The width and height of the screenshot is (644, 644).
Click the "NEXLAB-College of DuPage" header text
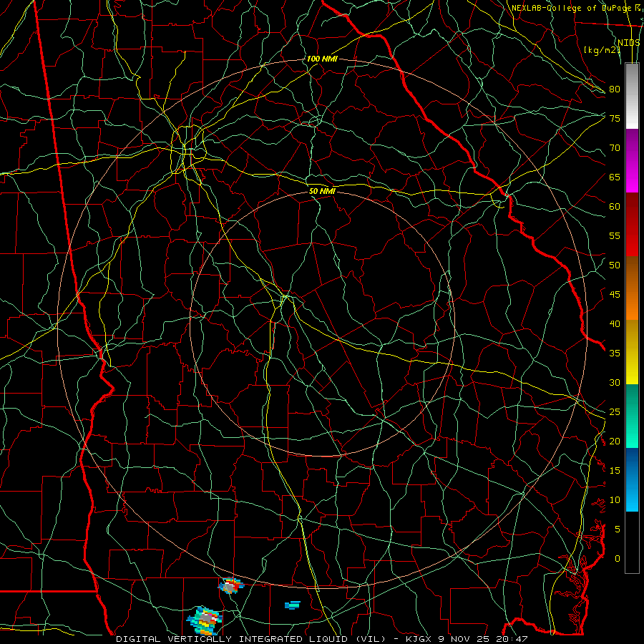[570, 8]
